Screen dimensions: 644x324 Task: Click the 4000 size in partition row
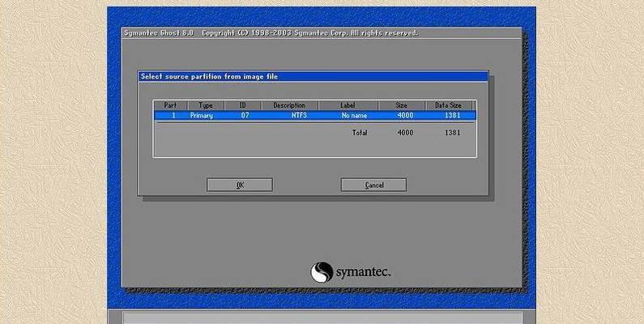[x=405, y=115]
